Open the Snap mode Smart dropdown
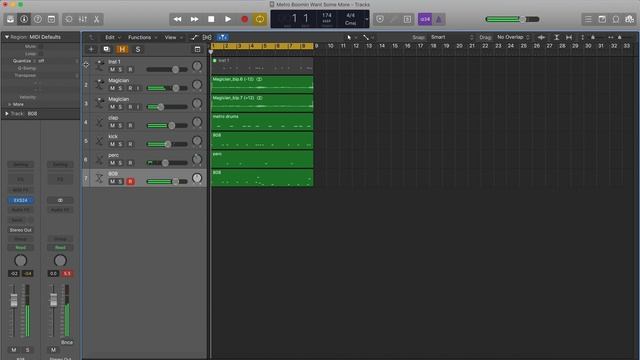Screen dimensions: 640x360 452,37
